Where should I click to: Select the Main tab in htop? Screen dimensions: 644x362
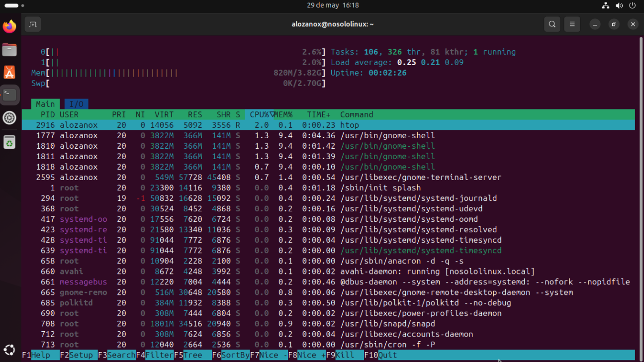click(x=45, y=104)
